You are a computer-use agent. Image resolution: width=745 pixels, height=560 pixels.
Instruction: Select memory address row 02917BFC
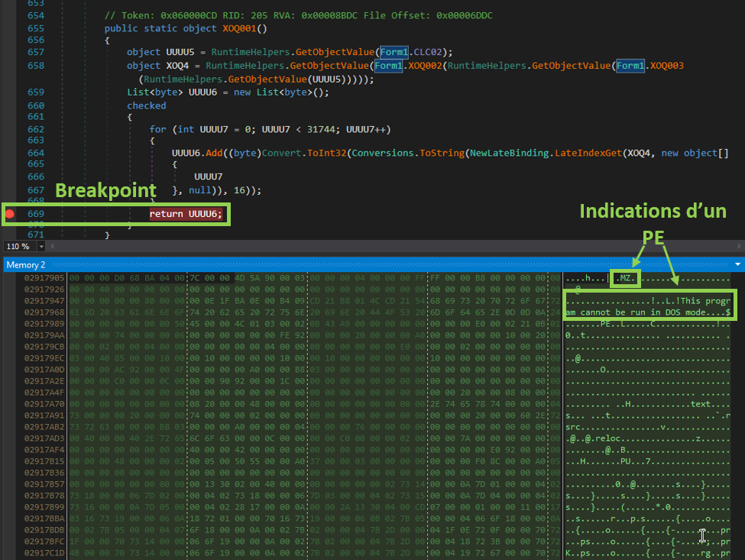(44, 542)
